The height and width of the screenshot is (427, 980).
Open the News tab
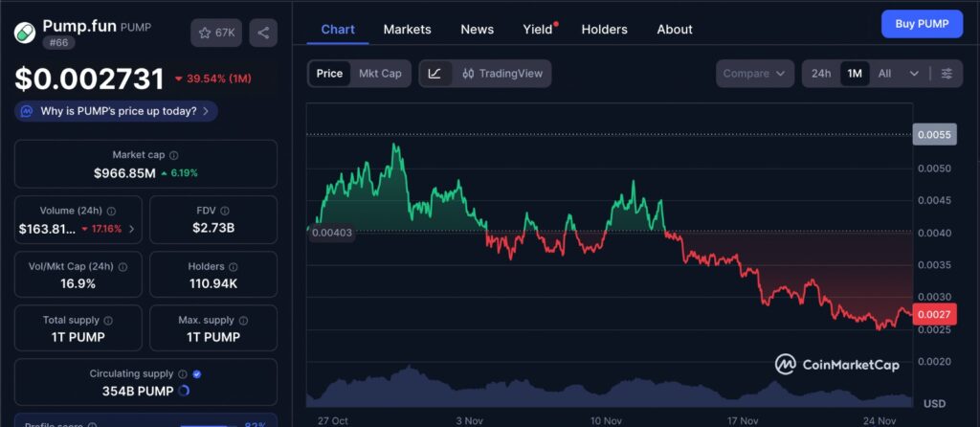[477, 30]
